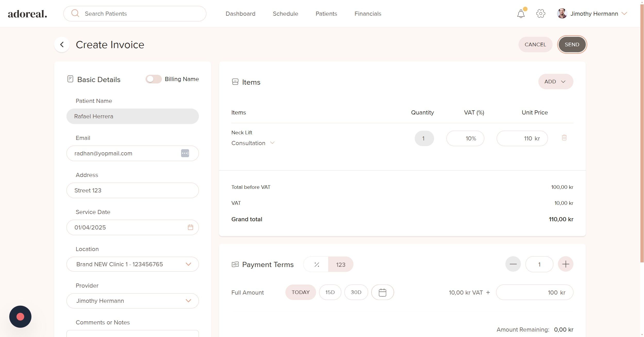The height and width of the screenshot is (337, 644).
Task: Open settings gear icon
Action: (x=540, y=14)
